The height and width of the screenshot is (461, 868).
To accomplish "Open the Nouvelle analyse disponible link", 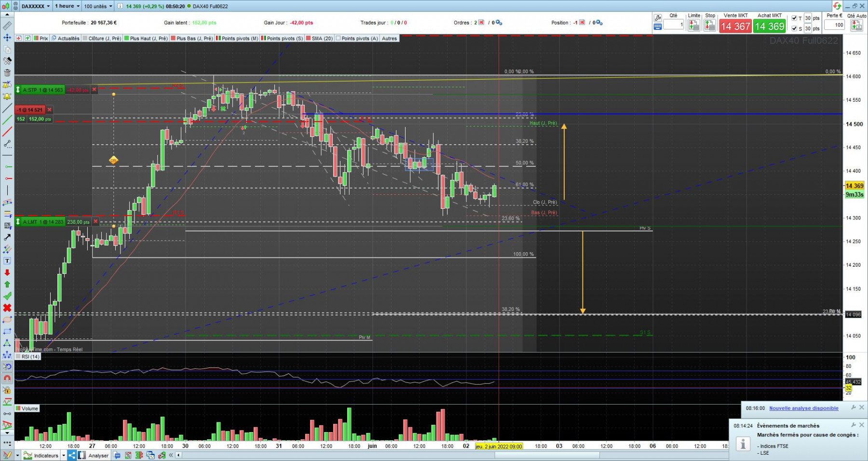I will 803,408.
